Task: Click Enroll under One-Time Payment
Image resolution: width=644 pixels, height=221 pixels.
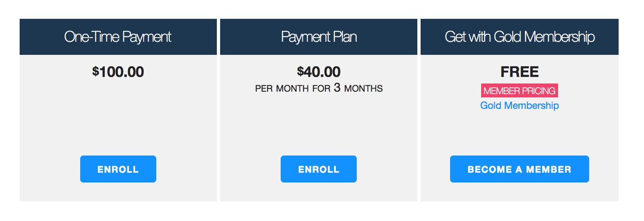Action: pyautogui.click(x=118, y=169)
